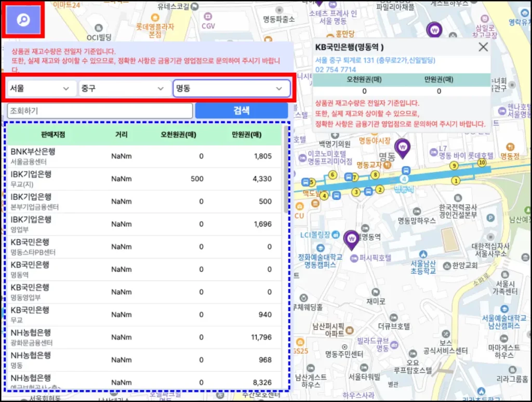
Task: Click the purple W marker near 명동야시장
Action: [403, 148]
